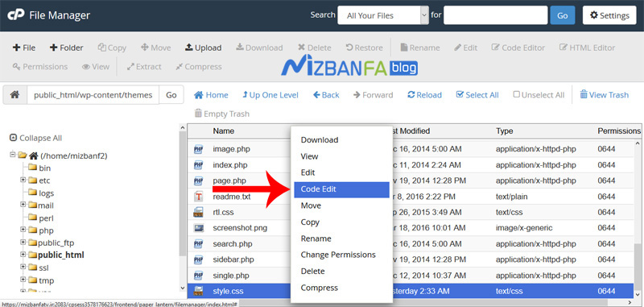Expand the etc folder node
Viewport: 644px width, 307px height.
pyautogui.click(x=23, y=180)
